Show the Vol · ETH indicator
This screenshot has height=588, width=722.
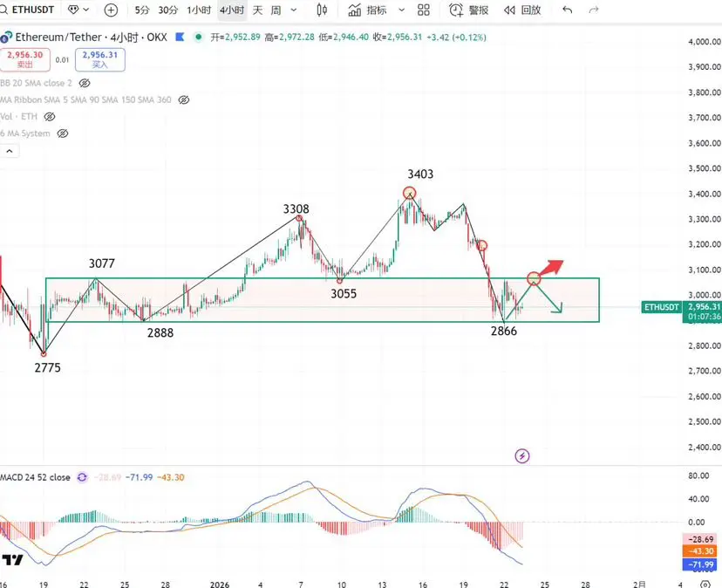50,117
